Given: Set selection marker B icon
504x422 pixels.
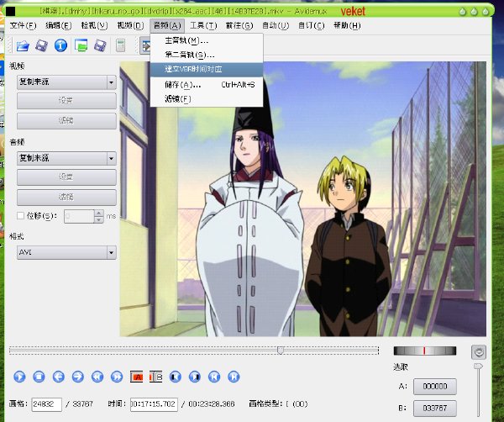Looking at the screenshot, I should coord(156,377).
